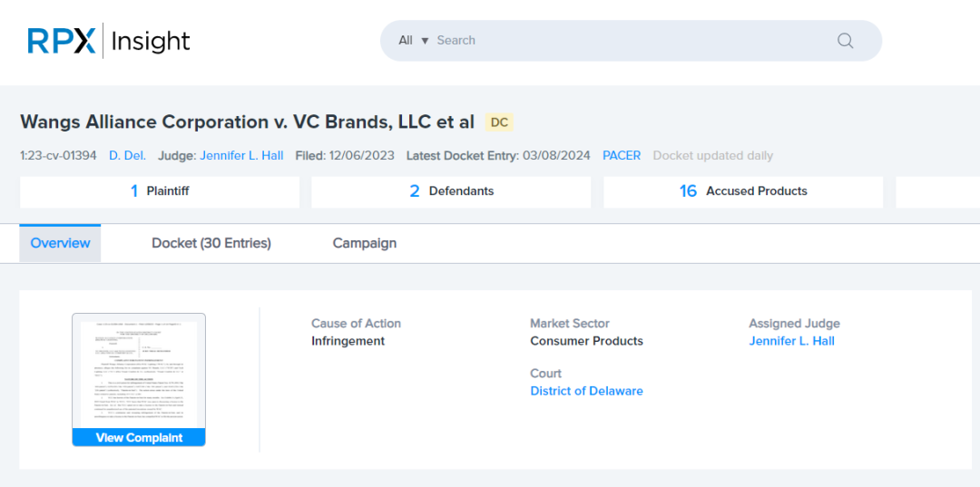Open Judge Jennifer L. Hall link in header
Image resolution: width=980 pixels, height=487 pixels.
click(241, 155)
